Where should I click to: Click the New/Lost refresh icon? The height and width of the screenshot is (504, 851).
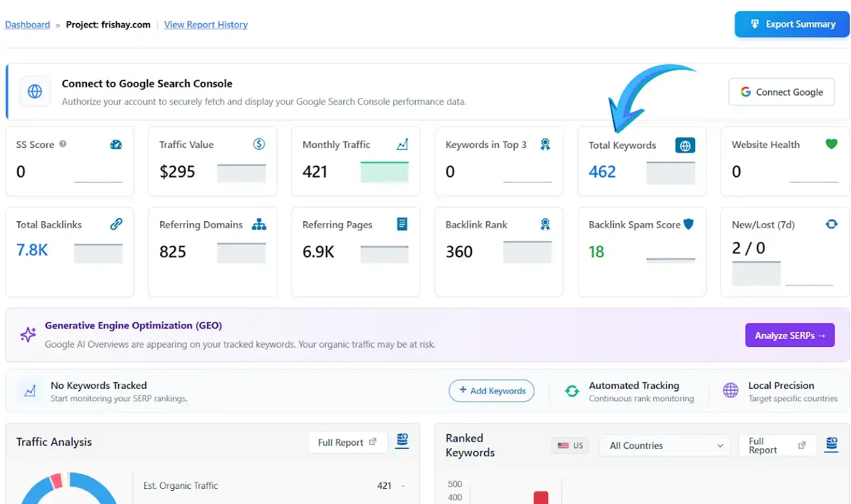[831, 225]
